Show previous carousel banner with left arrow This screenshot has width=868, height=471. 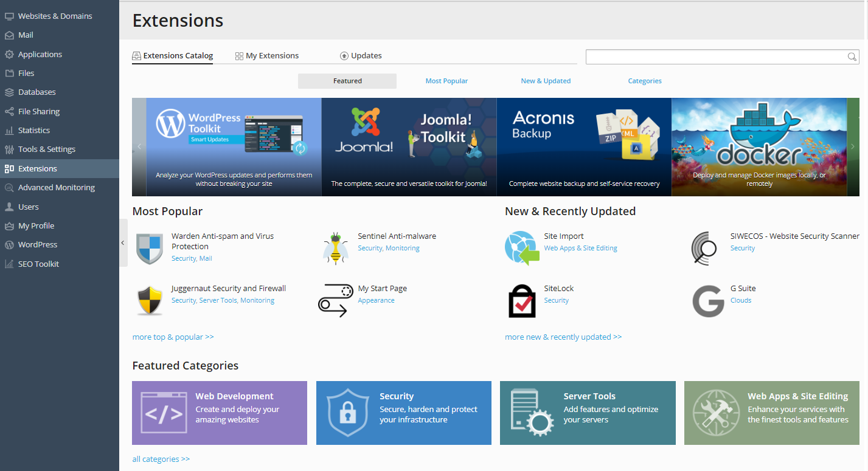(139, 146)
